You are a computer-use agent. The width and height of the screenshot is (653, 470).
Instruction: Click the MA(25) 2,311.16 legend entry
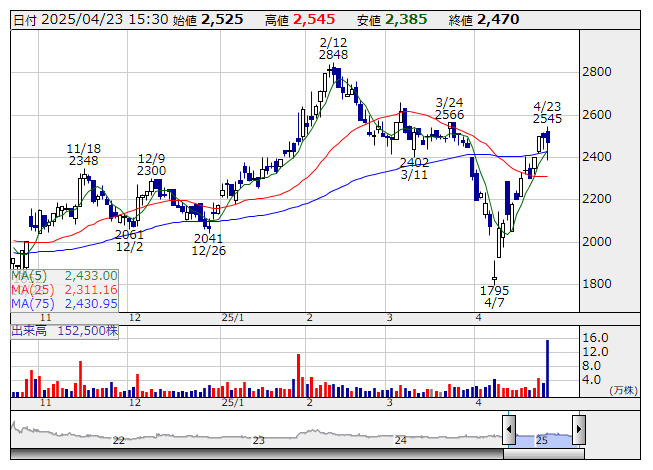tap(64, 290)
